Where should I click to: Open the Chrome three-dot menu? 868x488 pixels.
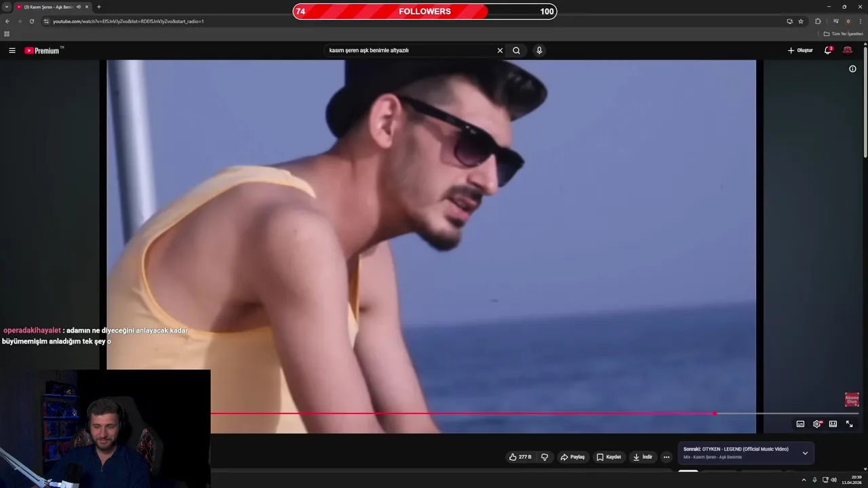click(x=860, y=21)
